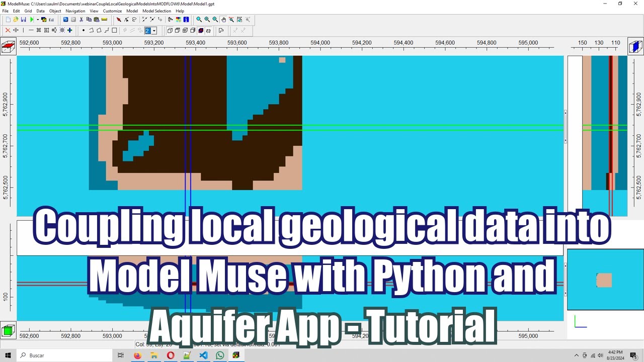Click the blue plus generate grid icon
Viewport: 644px width, 362px height.
(70, 30)
